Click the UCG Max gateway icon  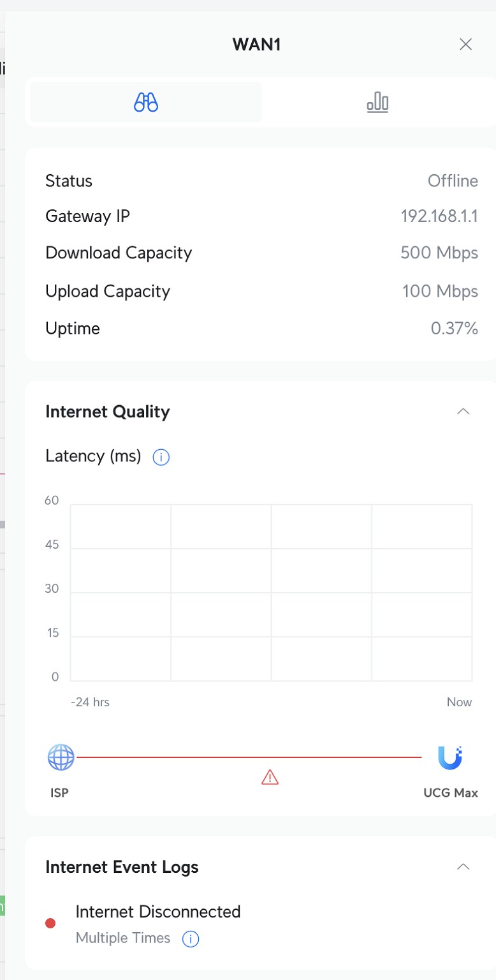450,757
